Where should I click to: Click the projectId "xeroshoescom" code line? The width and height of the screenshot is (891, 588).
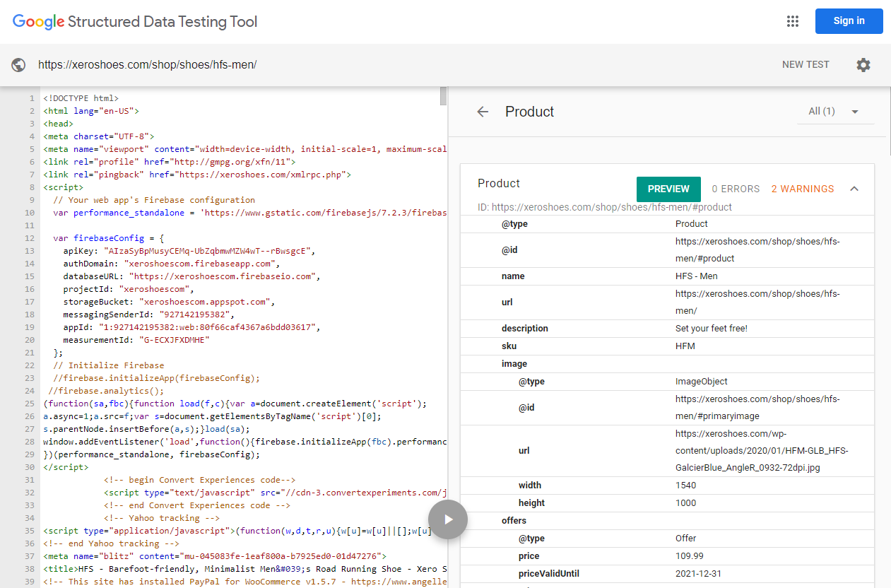129,289
